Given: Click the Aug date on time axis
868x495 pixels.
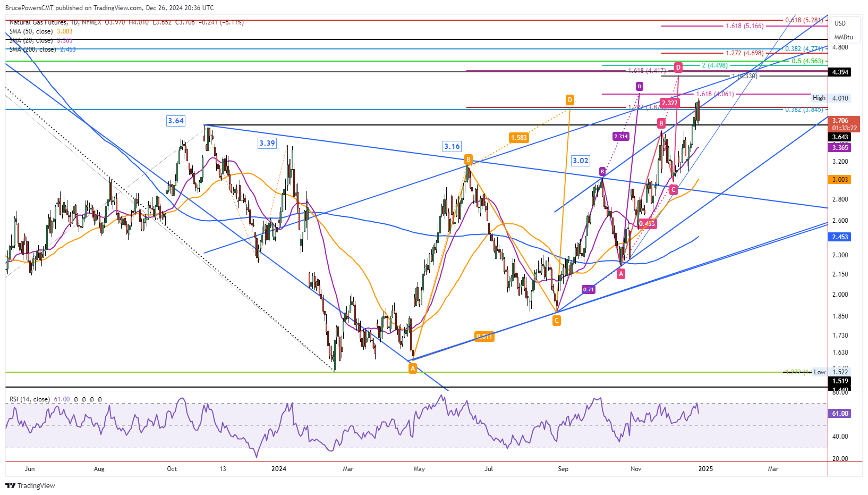Looking at the screenshot, I should [x=99, y=469].
